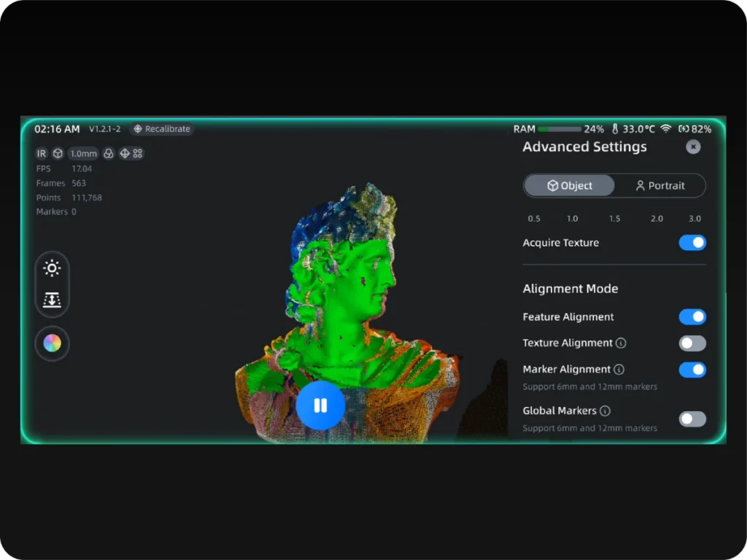This screenshot has width=747, height=560.
Task: Open the color wheel display option
Action: [53, 343]
